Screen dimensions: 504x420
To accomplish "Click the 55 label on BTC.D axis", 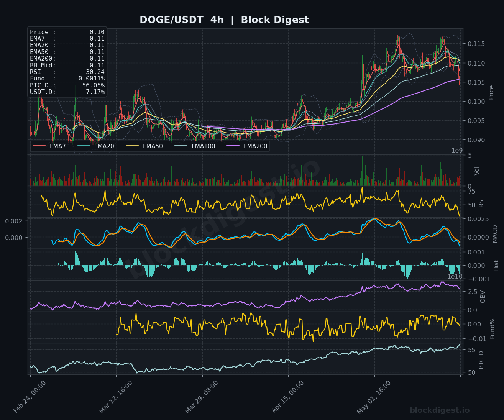I will (x=471, y=350).
